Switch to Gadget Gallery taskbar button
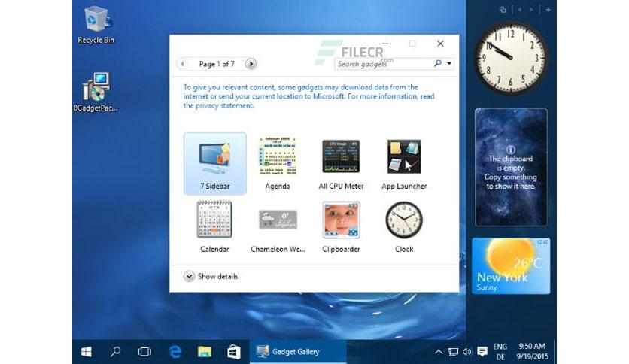Viewport: 629px width, 364px height. point(298,352)
